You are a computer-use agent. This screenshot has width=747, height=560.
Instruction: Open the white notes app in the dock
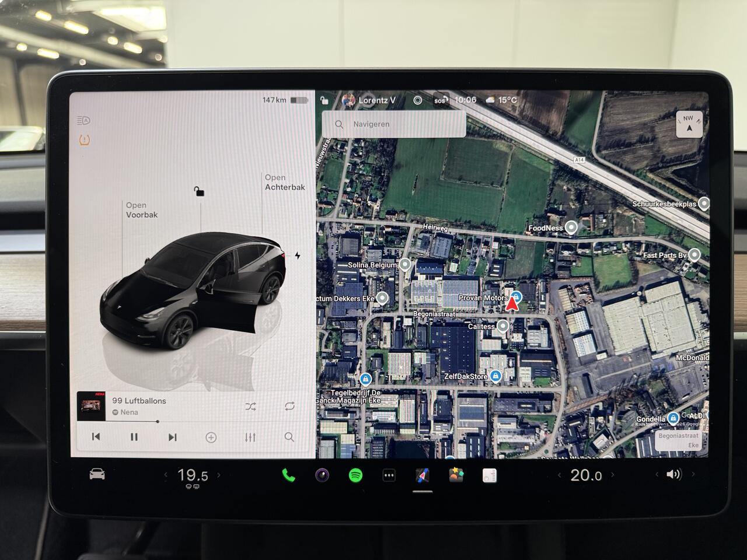coord(490,475)
